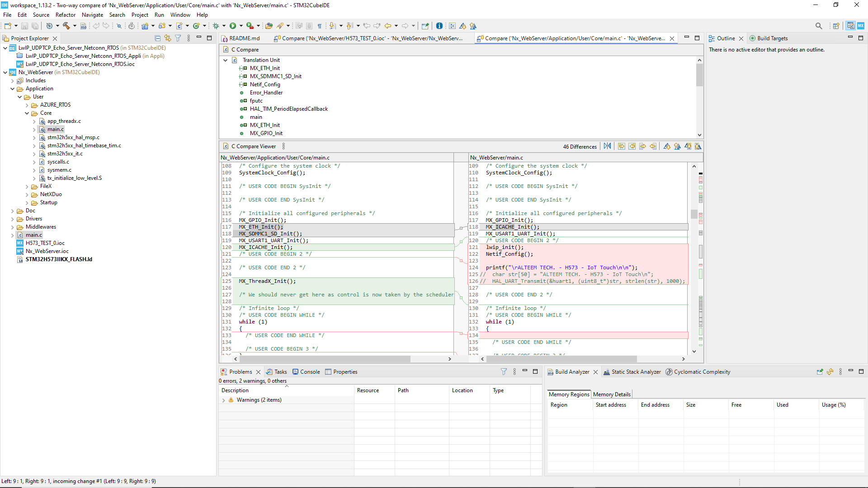The width and height of the screenshot is (868, 488).
Task: Toggle show whitespace characters
Action: point(321,26)
